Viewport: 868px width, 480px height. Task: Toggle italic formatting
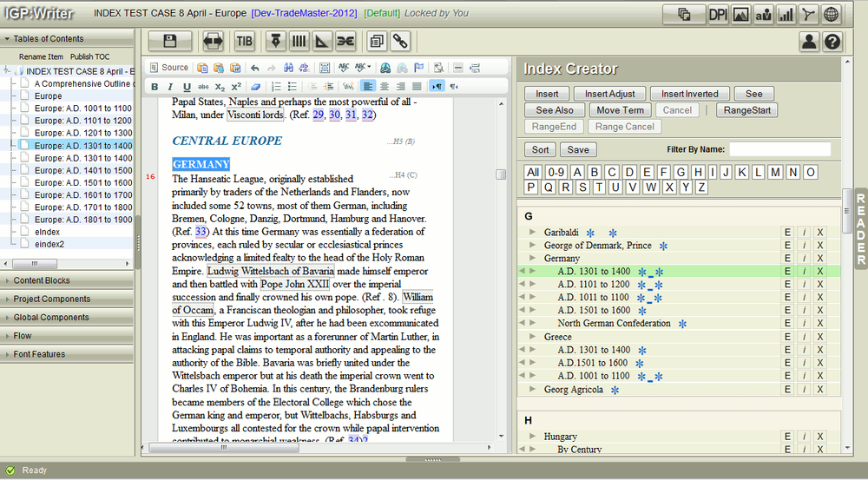(x=170, y=87)
